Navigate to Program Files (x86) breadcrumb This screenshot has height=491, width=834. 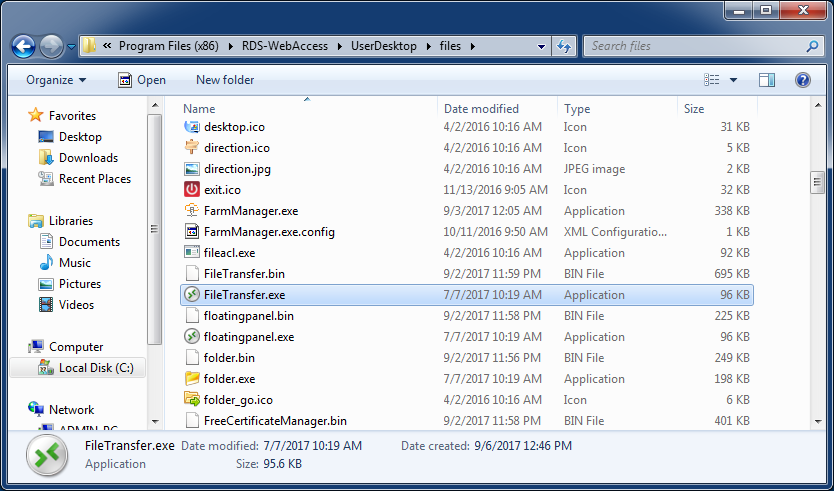(x=169, y=46)
